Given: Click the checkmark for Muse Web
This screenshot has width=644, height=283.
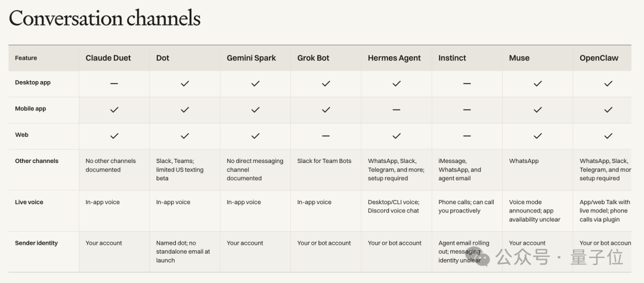Looking at the screenshot, I should click(538, 136).
